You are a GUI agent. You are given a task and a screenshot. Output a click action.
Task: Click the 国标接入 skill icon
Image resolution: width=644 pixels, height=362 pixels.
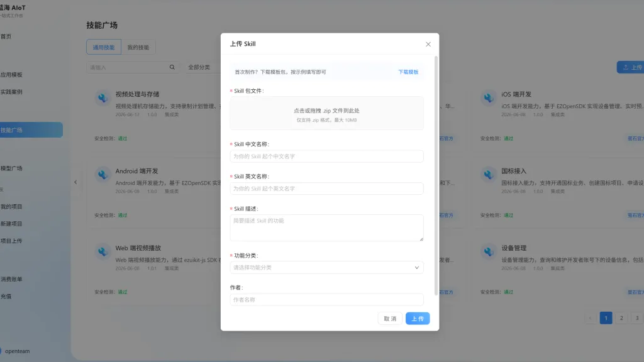click(488, 175)
